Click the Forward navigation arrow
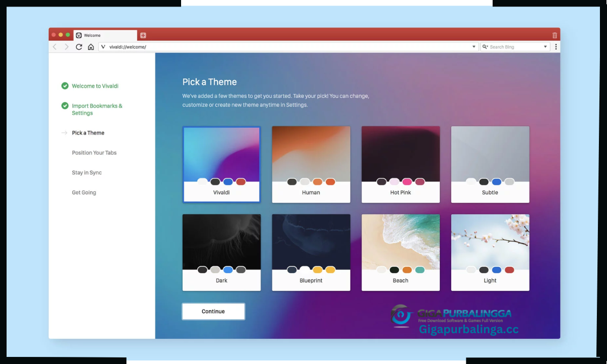The width and height of the screenshot is (607, 364). click(x=66, y=47)
